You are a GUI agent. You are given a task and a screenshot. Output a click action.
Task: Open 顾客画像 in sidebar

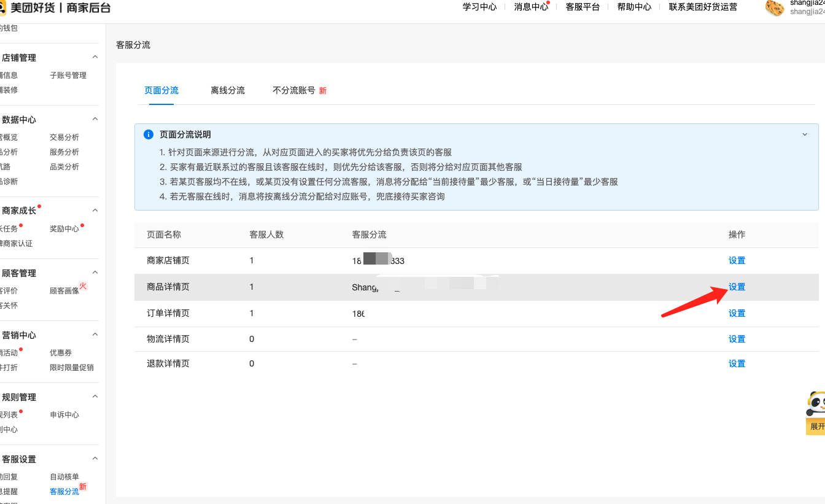click(x=64, y=291)
